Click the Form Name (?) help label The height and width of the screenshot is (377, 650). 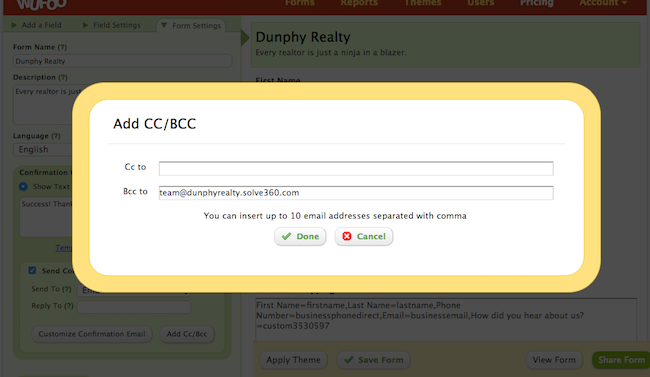click(40, 47)
